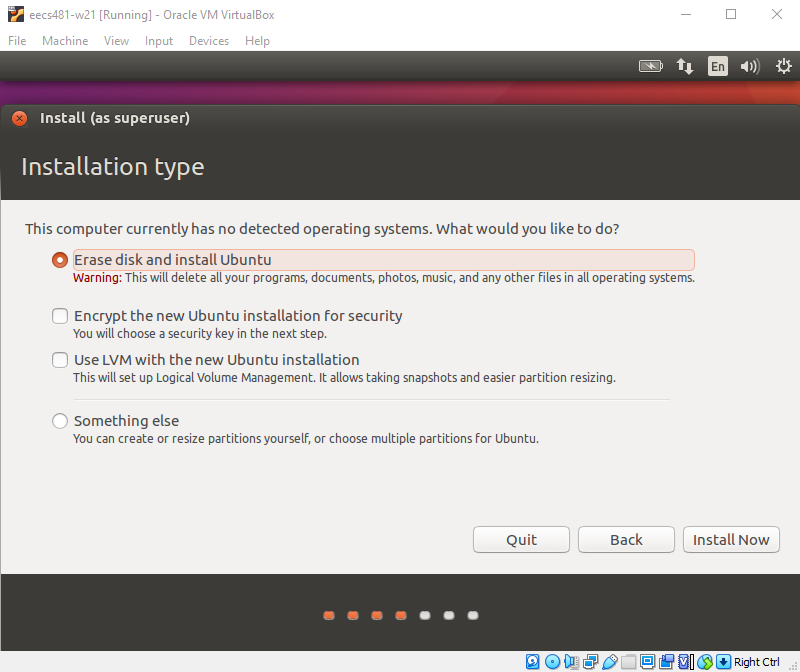Select the Something else radio option
The height and width of the screenshot is (672, 800).
click(60, 421)
